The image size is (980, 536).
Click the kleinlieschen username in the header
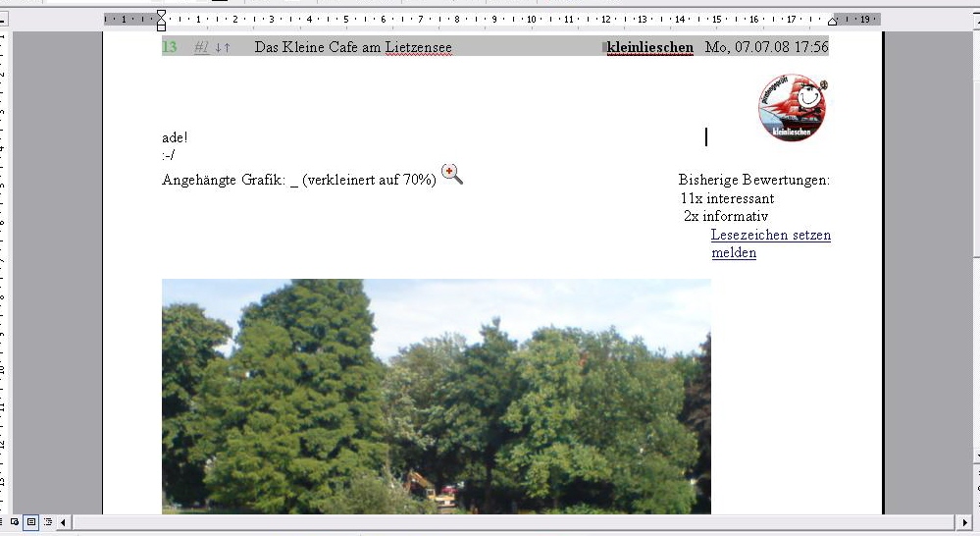click(x=649, y=47)
